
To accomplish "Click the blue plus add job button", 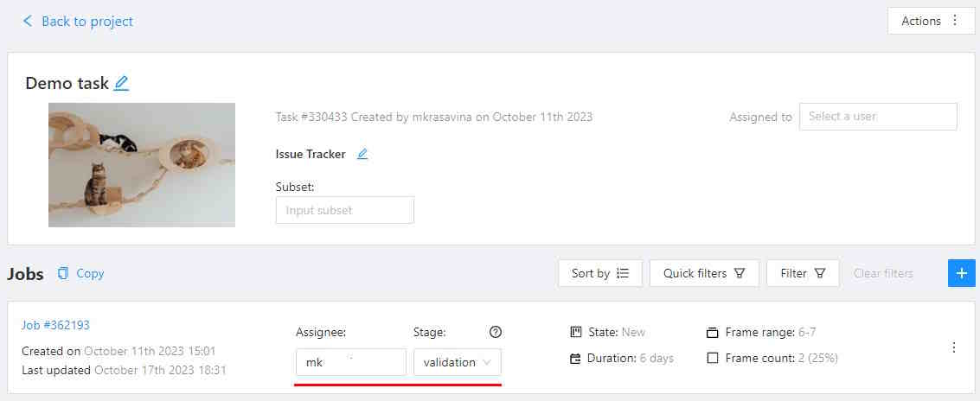I will click(x=962, y=273).
